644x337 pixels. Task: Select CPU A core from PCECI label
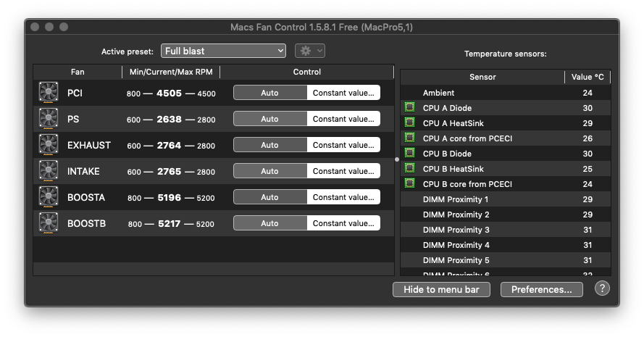(467, 138)
